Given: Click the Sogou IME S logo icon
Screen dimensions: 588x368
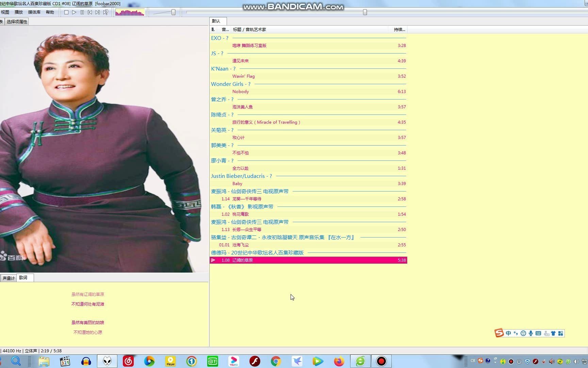Looking at the screenshot, I should (499, 333).
